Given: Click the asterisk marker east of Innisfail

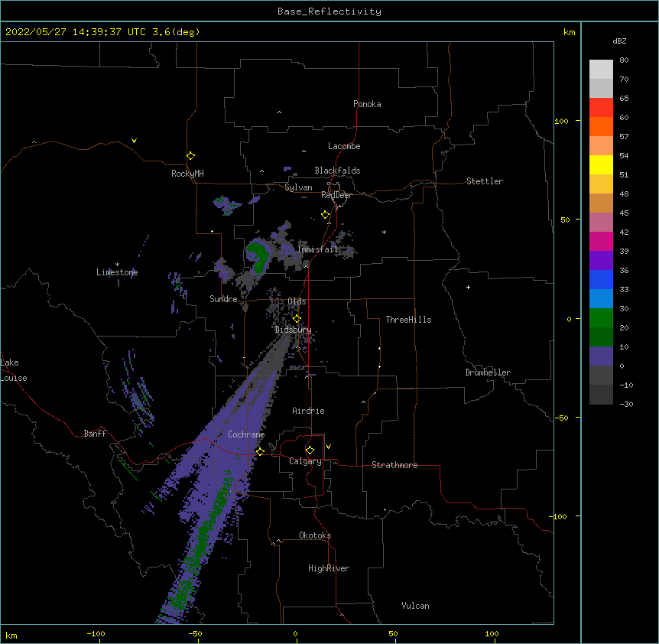Looking at the screenshot, I should click(384, 232).
